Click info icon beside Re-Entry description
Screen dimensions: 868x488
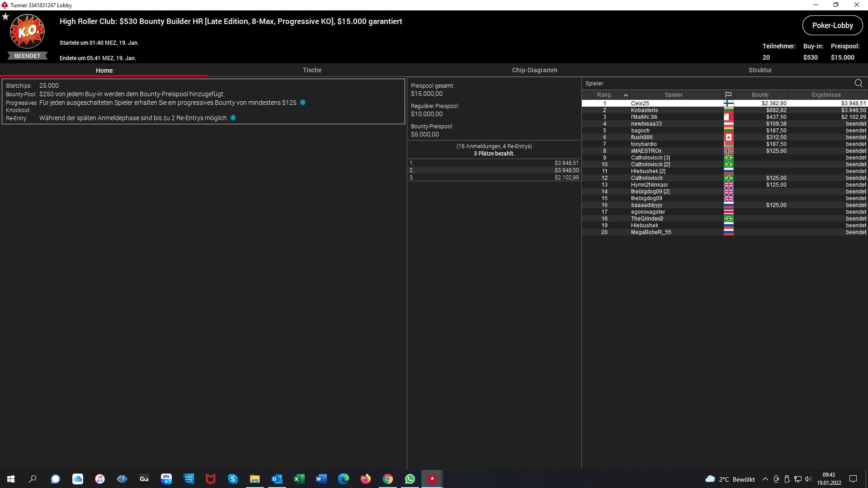coord(233,118)
